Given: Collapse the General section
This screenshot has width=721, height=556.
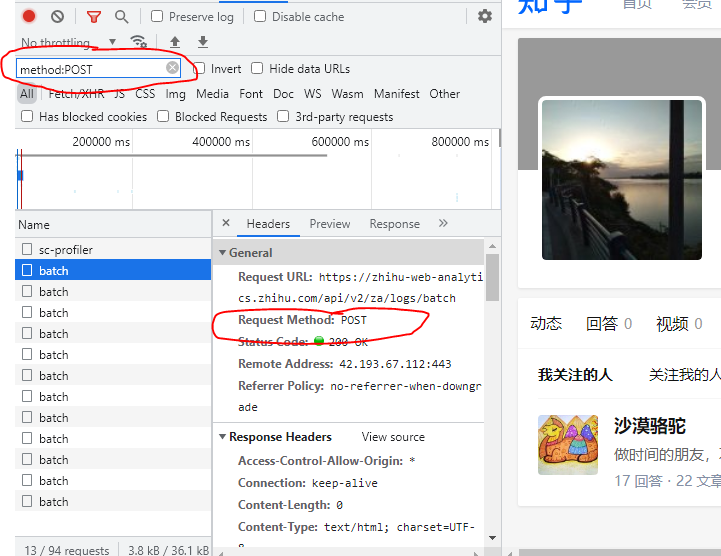Looking at the screenshot, I should (x=223, y=252).
